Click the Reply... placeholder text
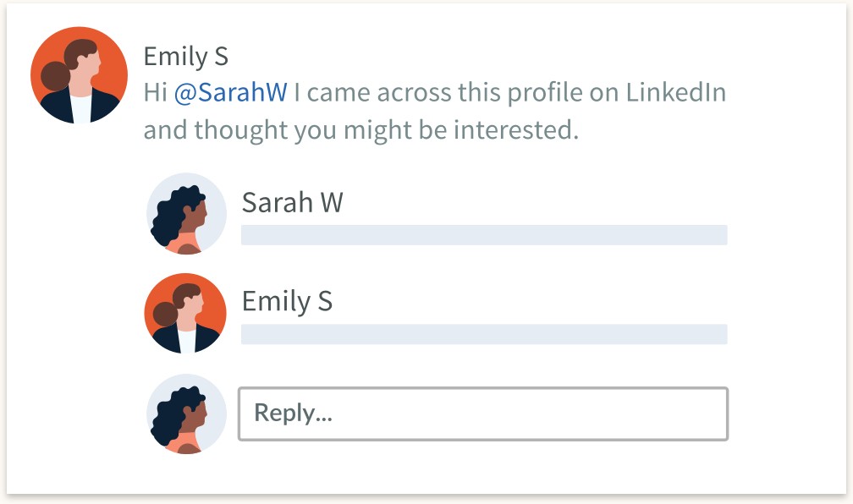 click(x=293, y=414)
